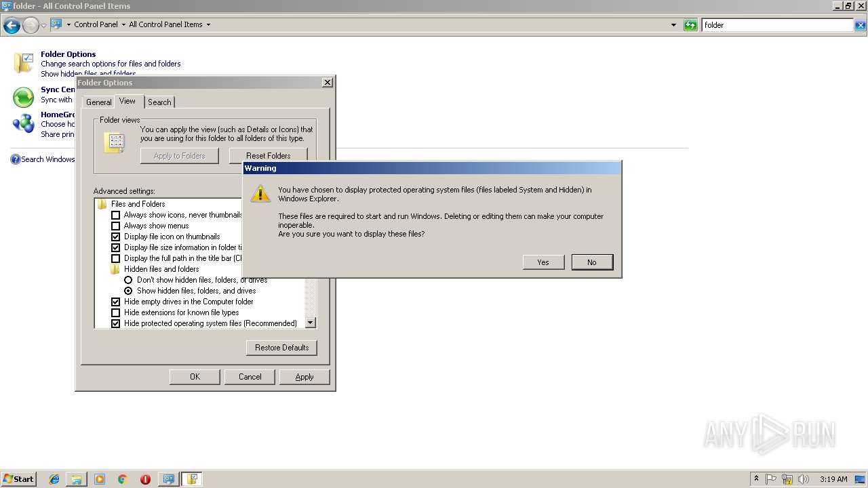
Task: Click the Back navigation arrow
Action: pyautogui.click(x=12, y=26)
